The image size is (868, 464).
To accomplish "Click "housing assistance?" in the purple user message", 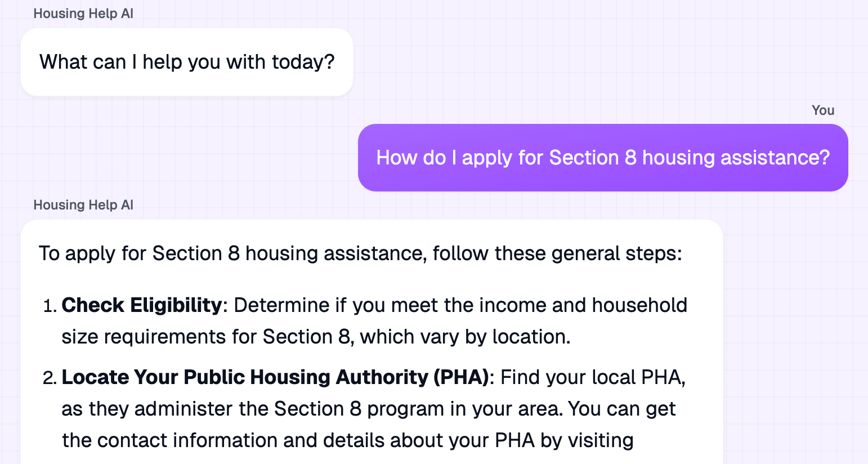I will [736, 158].
